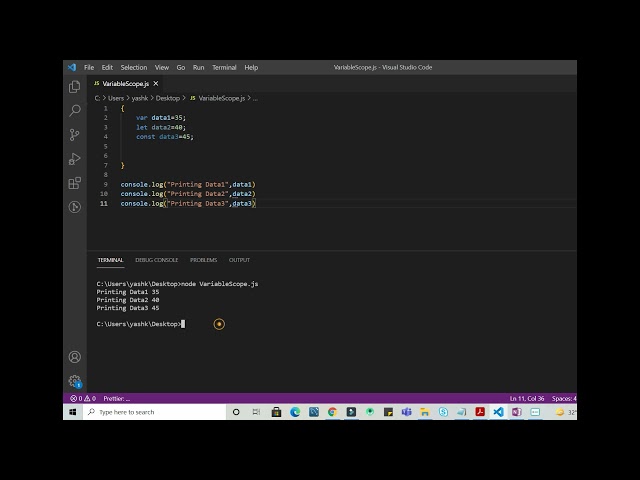The image size is (640, 480).
Task: Click terminal output 'Printing Data3 45'
Action: 128,308
